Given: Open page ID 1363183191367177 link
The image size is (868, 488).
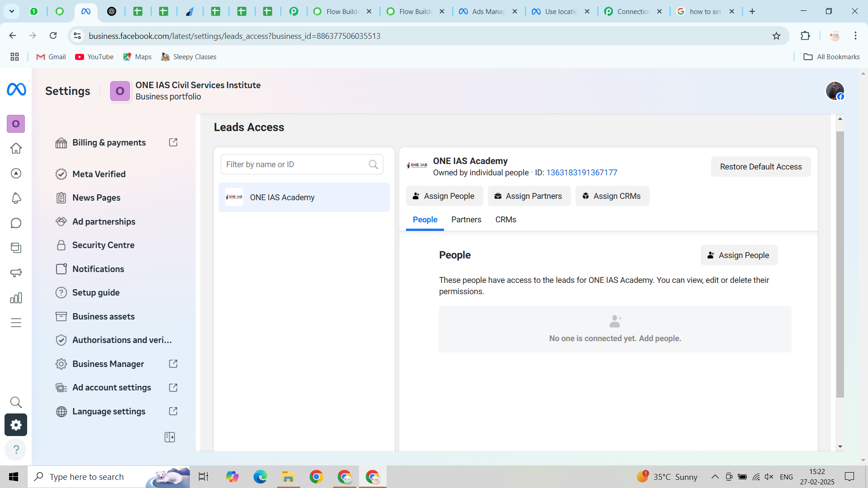Looking at the screenshot, I should point(581,173).
